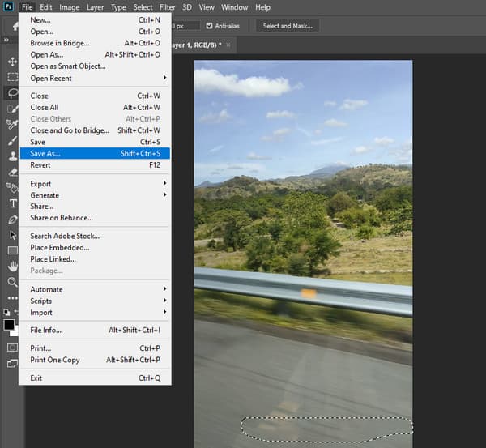
Task: Click Print... menu entry
Action: click(95, 348)
